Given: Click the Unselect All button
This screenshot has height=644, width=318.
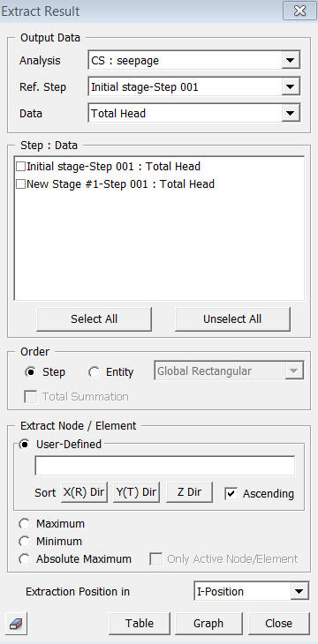Looking at the screenshot, I should click(232, 319).
